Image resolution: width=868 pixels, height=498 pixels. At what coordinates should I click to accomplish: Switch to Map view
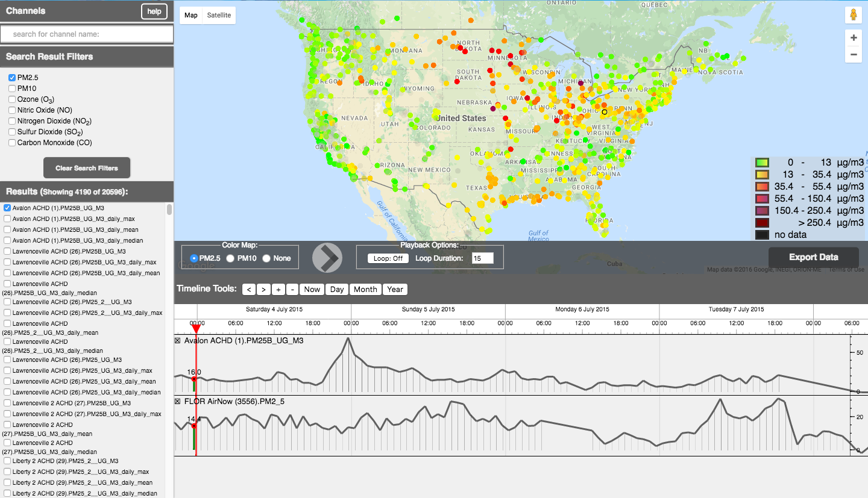(191, 15)
